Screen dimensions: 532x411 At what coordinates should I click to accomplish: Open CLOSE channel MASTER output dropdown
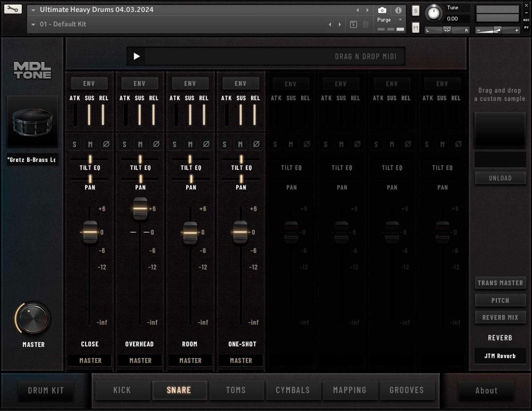click(x=90, y=361)
